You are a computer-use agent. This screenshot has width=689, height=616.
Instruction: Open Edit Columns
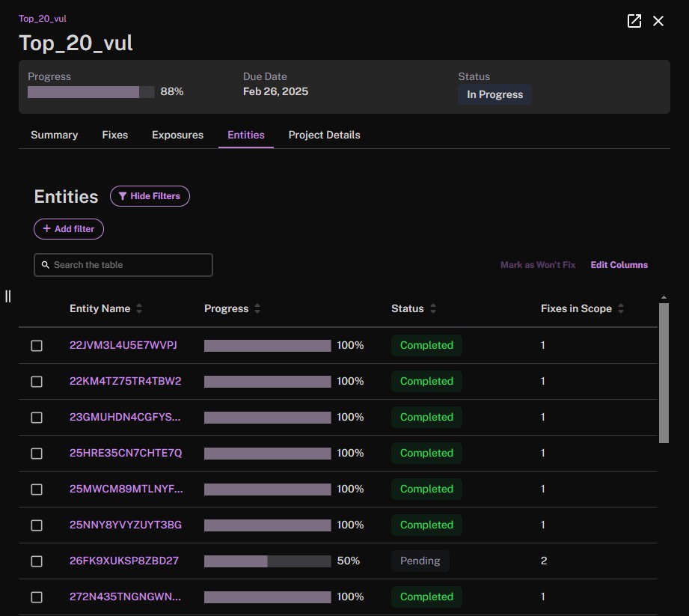click(619, 265)
